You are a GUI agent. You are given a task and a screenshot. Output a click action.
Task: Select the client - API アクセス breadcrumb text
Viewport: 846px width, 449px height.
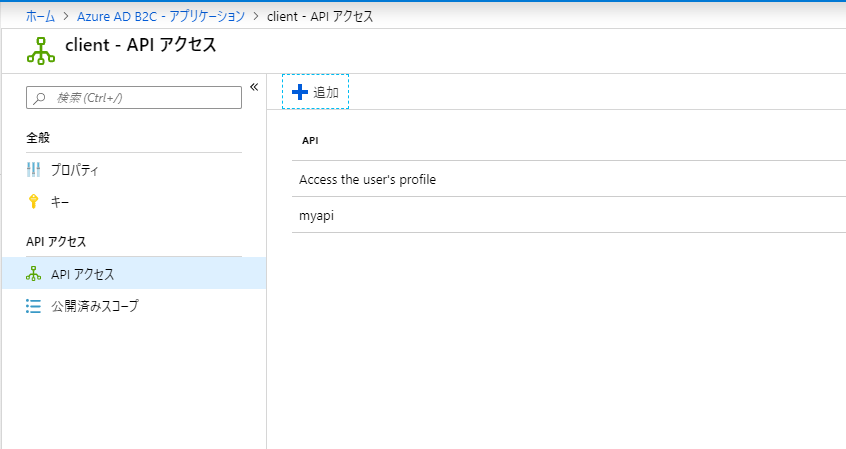point(320,17)
